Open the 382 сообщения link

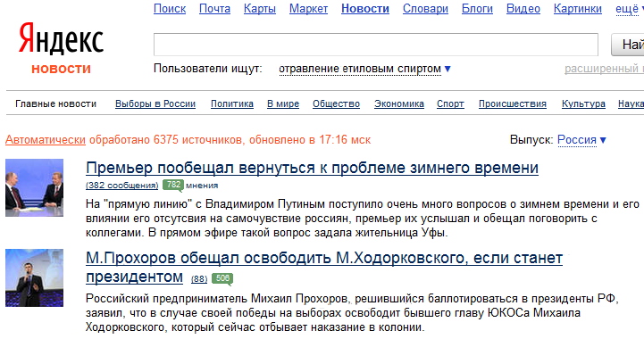tap(122, 186)
